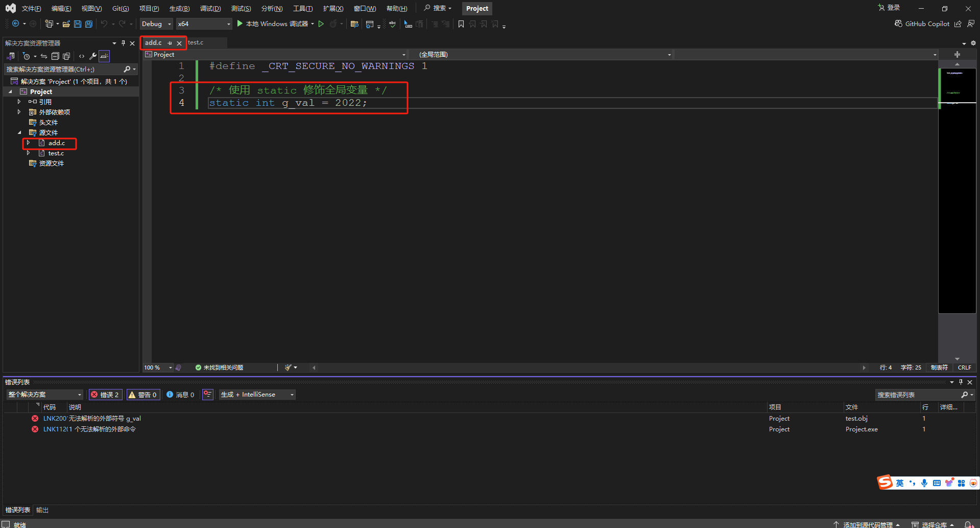Click the 搜索 button in title bar
Screen dimensions: 980x528
(438, 8)
